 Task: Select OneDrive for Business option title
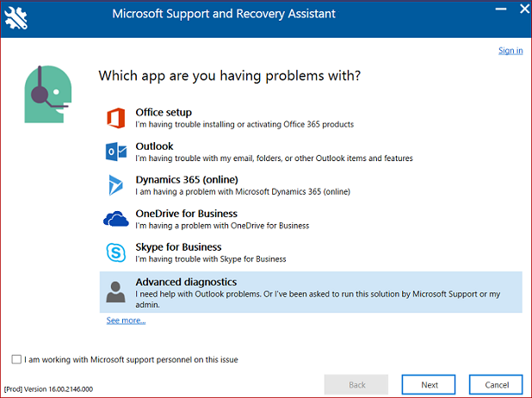click(186, 214)
